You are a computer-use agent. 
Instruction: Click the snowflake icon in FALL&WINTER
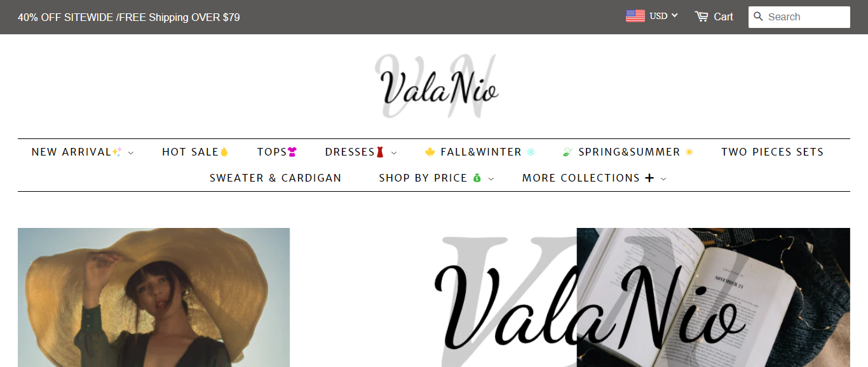(531, 152)
